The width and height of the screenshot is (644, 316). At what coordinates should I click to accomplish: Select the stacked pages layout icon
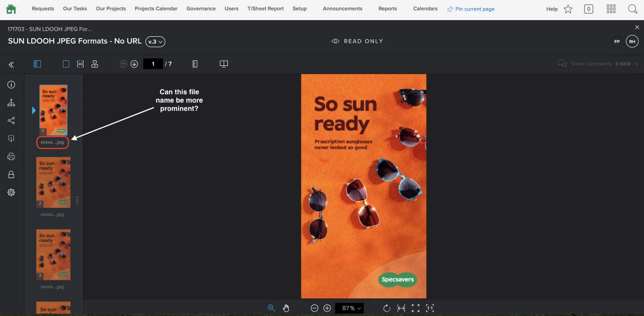(x=95, y=64)
